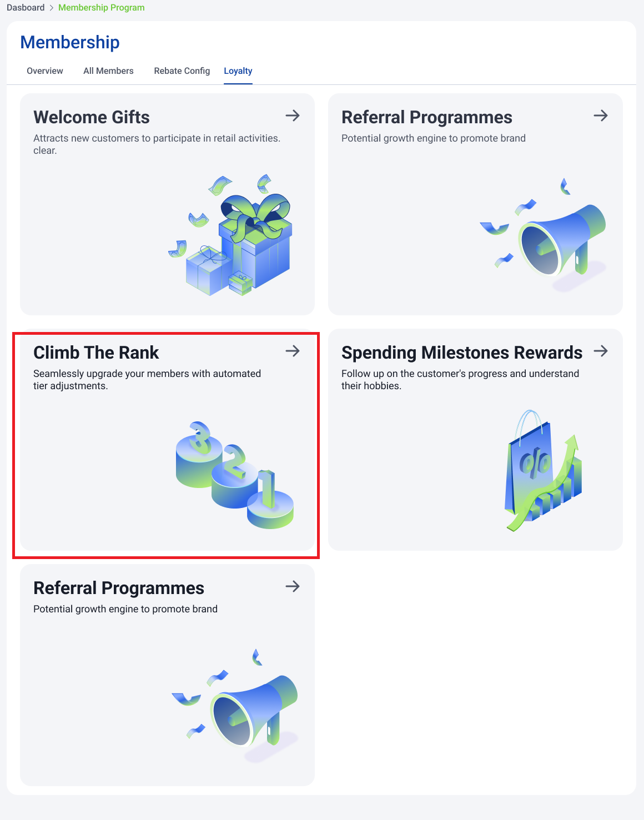644x820 pixels.
Task: Open the All Members tab
Action: pos(108,71)
